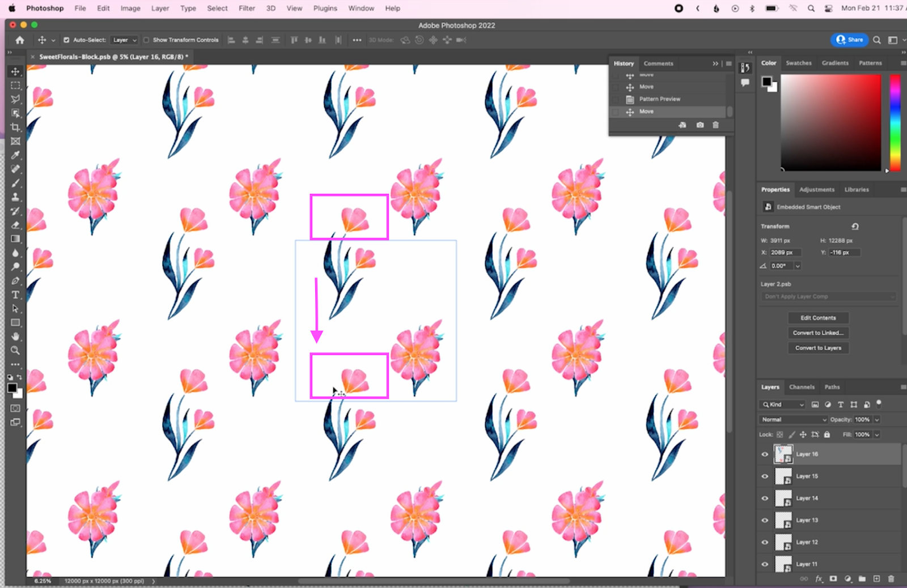Open more options three-dots in options bar
Screen dimensions: 907x588
click(357, 40)
